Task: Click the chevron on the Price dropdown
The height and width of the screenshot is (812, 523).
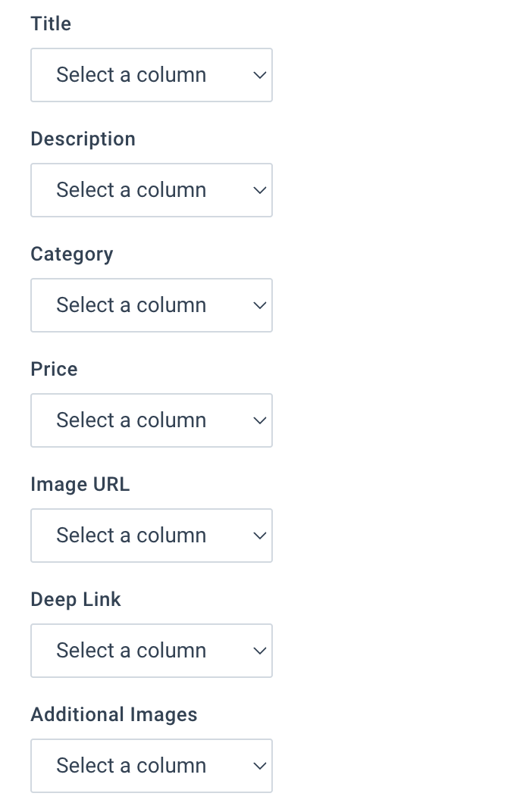Action: (259, 420)
